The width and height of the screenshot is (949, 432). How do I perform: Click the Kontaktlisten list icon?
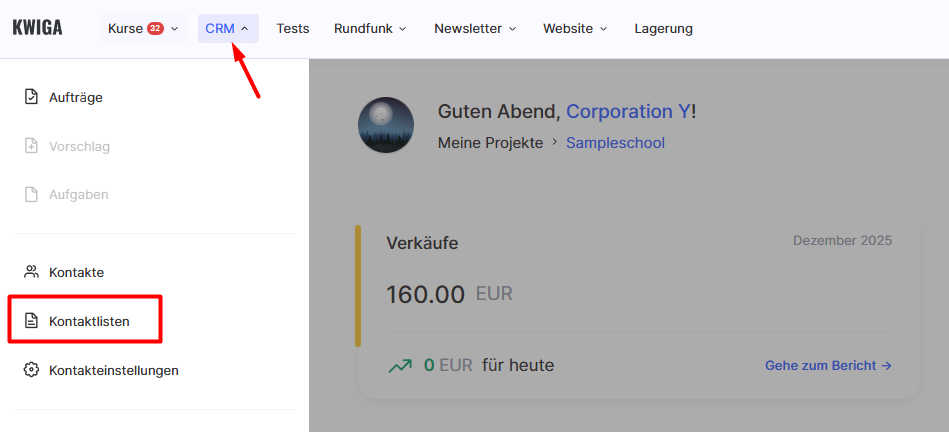tap(31, 322)
